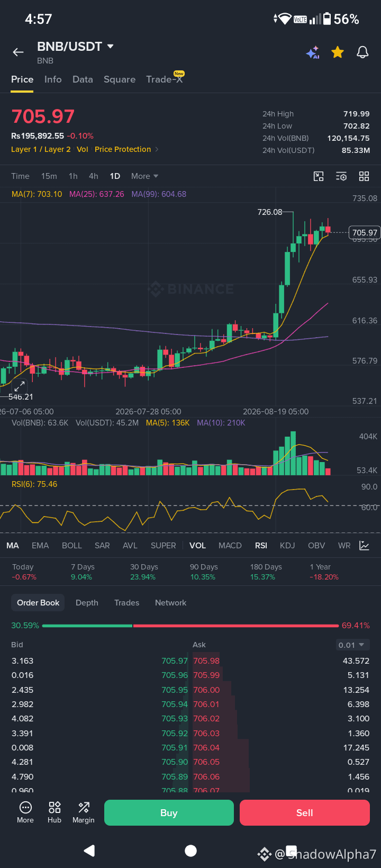This screenshot has width=381, height=868.
Task: Expand the More intervals dropdown
Action: 144,176
